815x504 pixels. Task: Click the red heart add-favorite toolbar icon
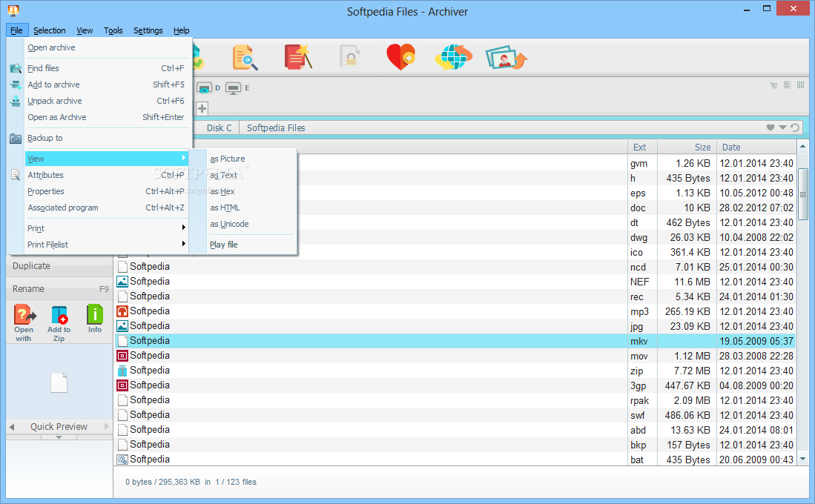point(400,56)
